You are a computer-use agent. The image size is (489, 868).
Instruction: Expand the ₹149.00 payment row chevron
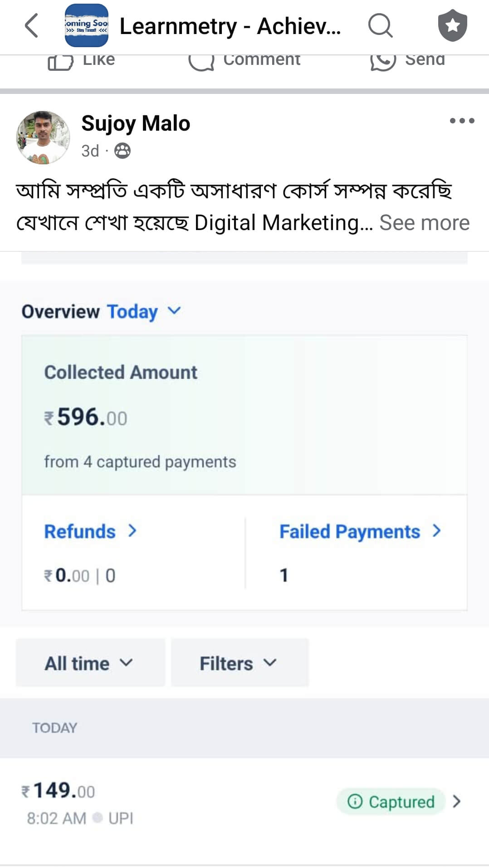point(457,802)
